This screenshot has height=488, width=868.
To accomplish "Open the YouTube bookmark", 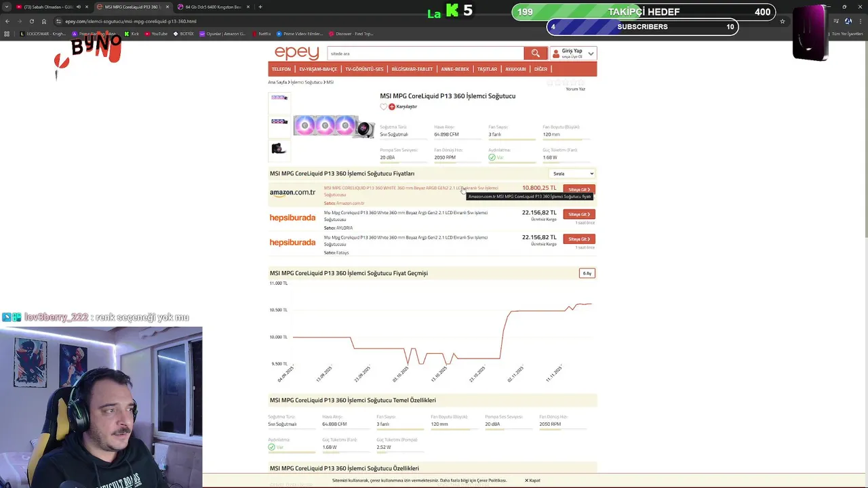I will (156, 33).
